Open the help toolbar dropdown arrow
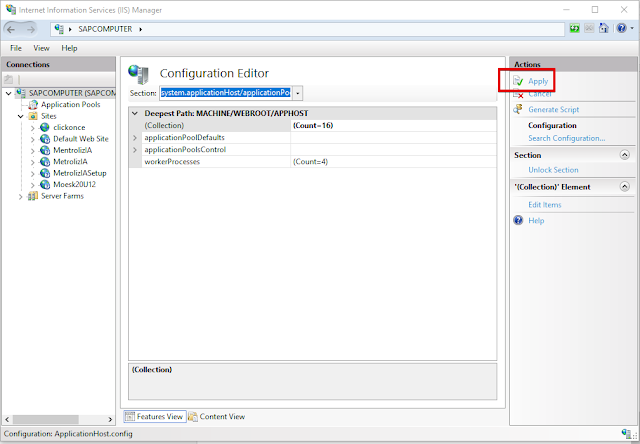640x444 pixels. tap(632, 28)
